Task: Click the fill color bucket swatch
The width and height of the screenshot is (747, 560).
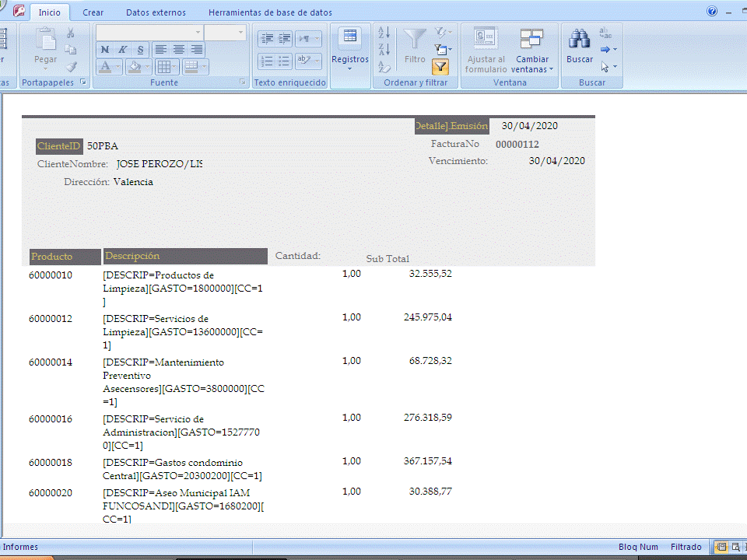Action: coord(135,67)
